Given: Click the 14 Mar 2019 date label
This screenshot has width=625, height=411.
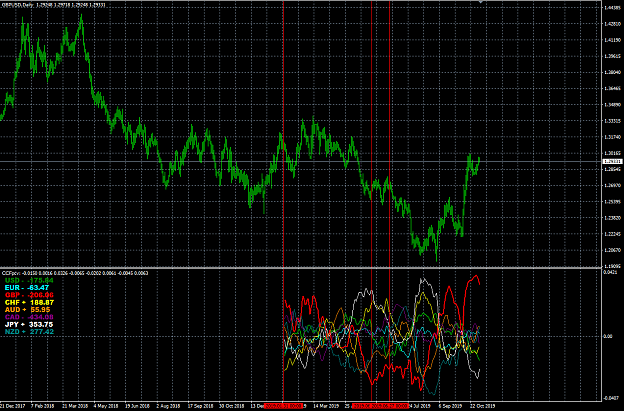Looking at the screenshot, I should pyautogui.click(x=326, y=406).
